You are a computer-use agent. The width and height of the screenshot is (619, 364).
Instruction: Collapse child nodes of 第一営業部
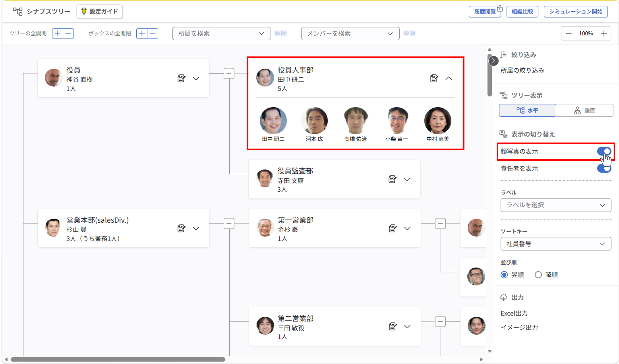click(440, 223)
